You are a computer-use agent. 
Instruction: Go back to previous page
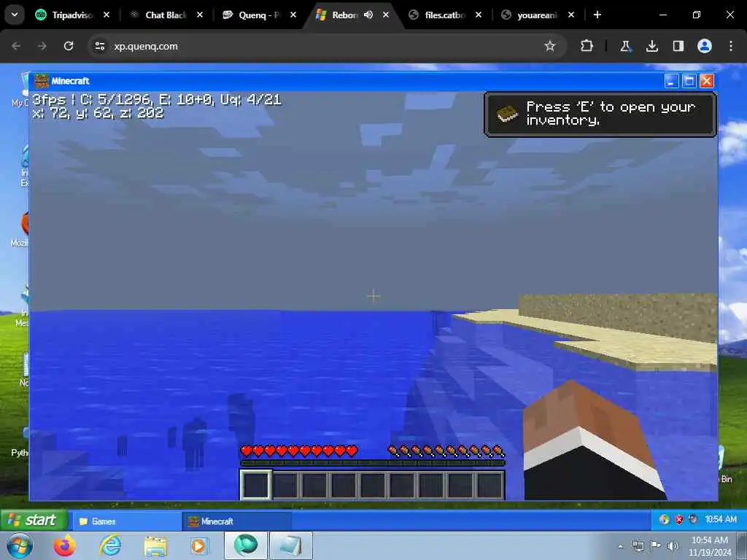[x=16, y=46]
